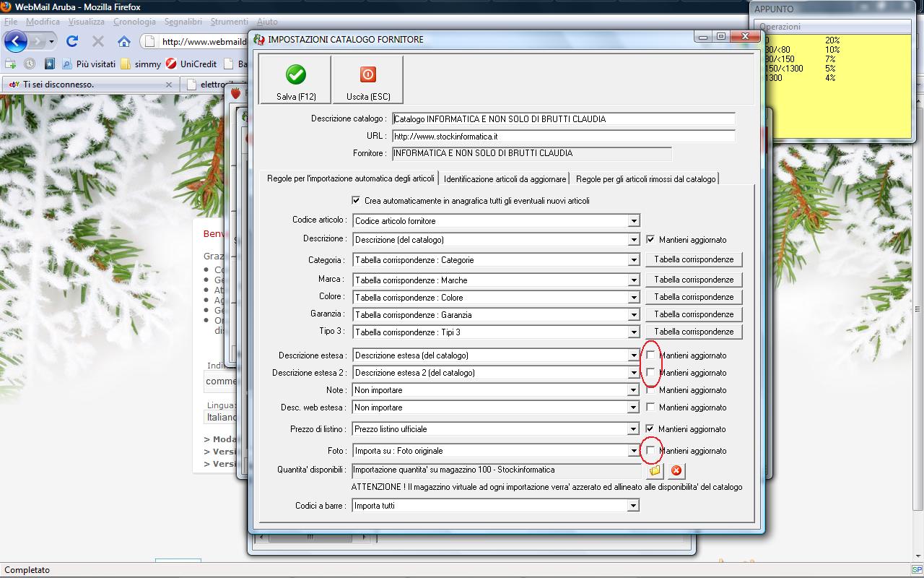Click the Descrizione catalogo text field
924x578 pixels.
pyautogui.click(x=563, y=119)
